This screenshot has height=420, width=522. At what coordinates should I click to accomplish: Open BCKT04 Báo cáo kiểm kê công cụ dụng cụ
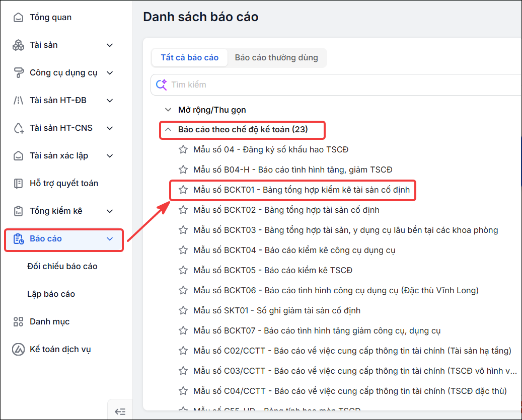click(x=294, y=250)
